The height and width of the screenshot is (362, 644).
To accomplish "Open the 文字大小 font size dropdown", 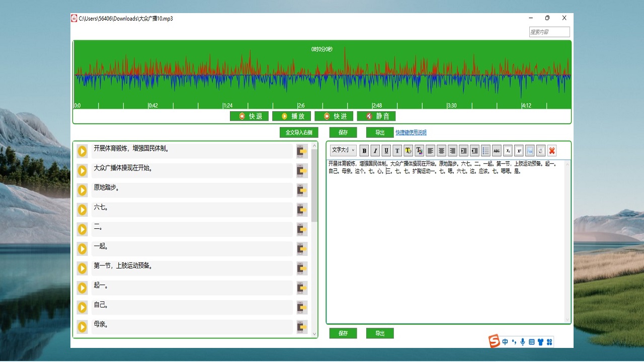I will click(343, 150).
